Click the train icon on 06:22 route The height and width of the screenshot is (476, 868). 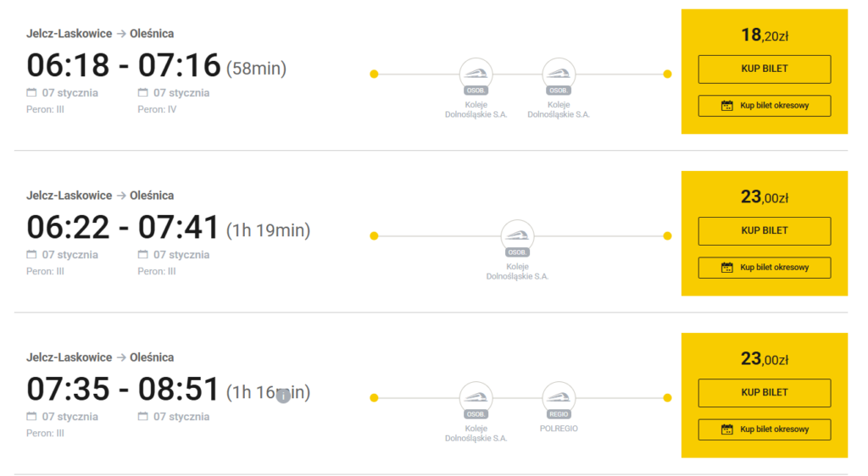pyautogui.click(x=517, y=235)
